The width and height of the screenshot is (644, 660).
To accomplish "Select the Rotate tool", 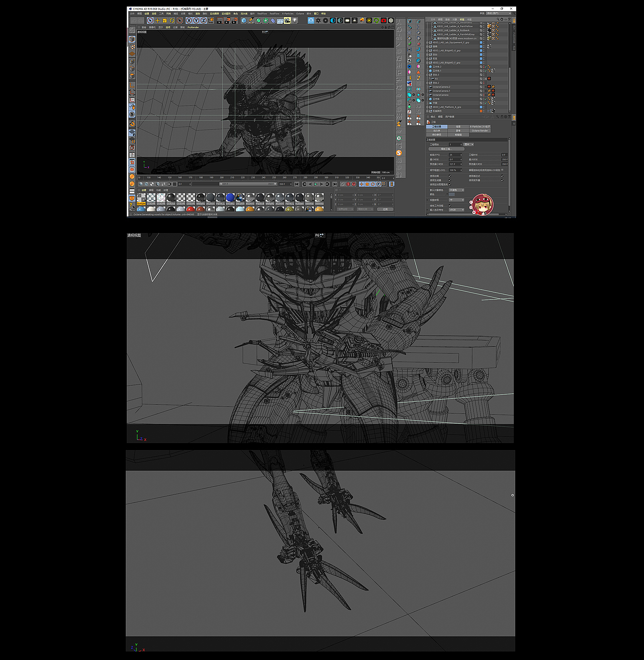I will [x=172, y=21].
